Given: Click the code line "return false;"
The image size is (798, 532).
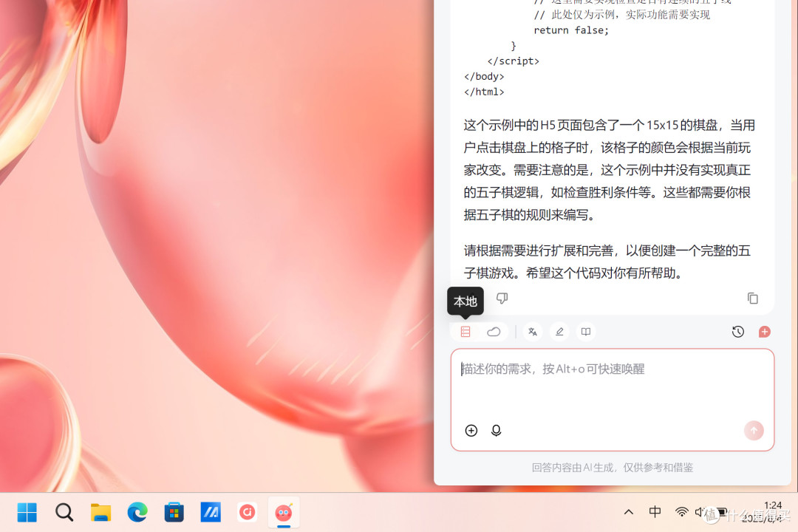Looking at the screenshot, I should 571,30.
